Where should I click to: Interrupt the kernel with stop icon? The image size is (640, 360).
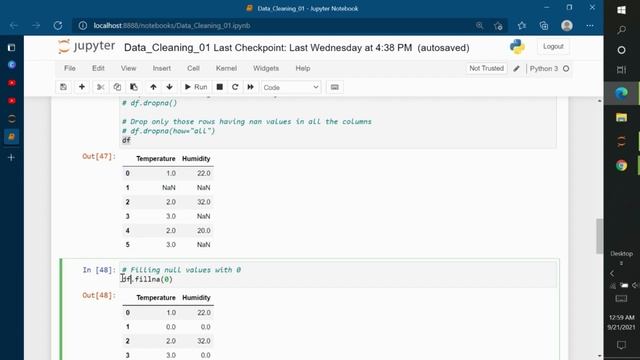pos(220,87)
